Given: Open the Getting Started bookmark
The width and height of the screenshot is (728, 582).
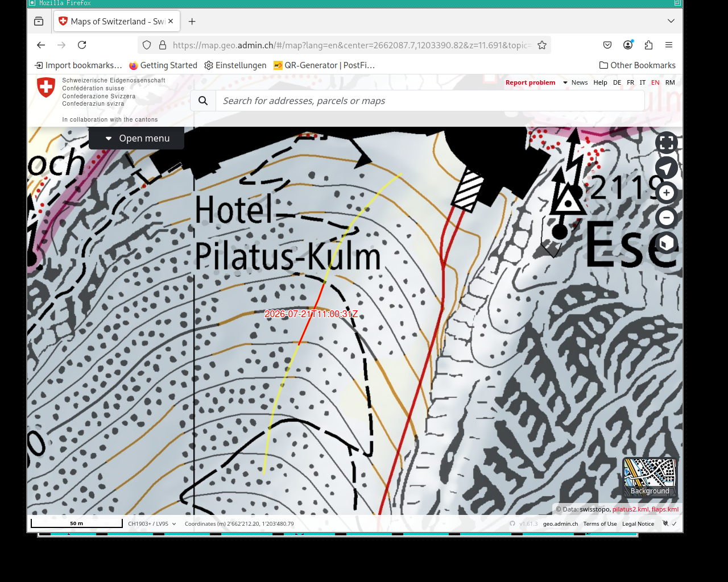Looking at the screenshot, I should (163, 65).
